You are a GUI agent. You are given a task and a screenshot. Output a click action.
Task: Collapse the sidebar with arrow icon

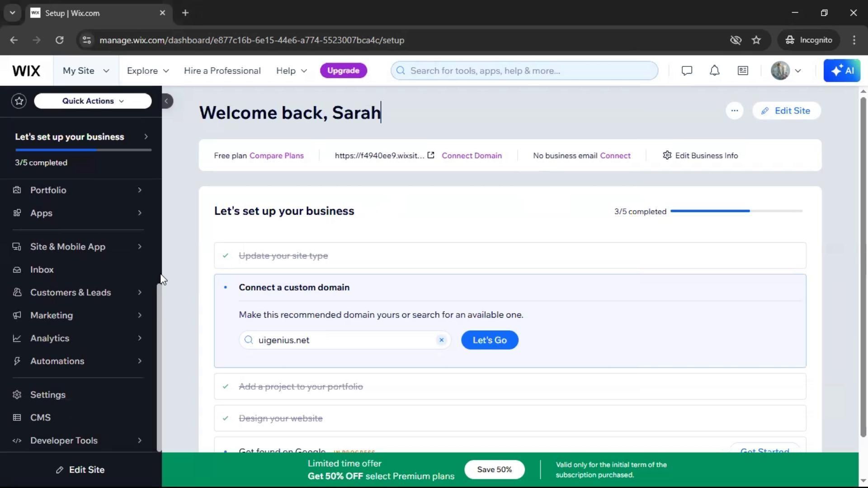166,101
